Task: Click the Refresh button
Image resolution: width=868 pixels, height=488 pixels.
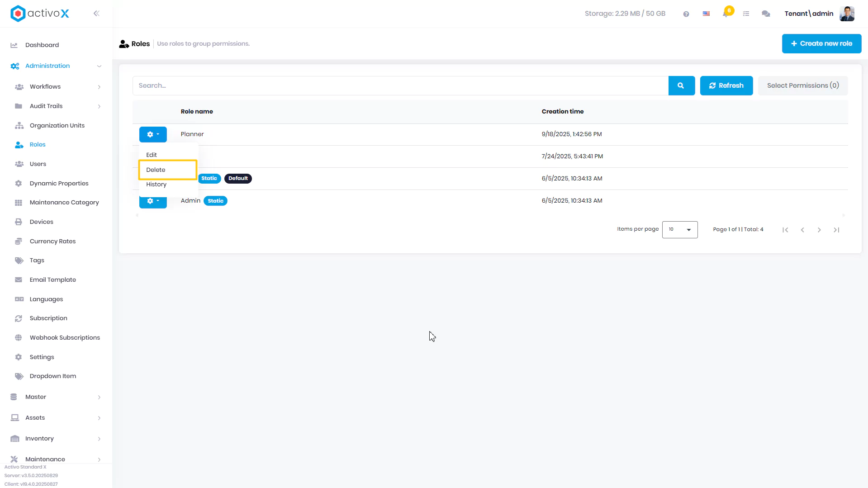Action: point(726,85)
